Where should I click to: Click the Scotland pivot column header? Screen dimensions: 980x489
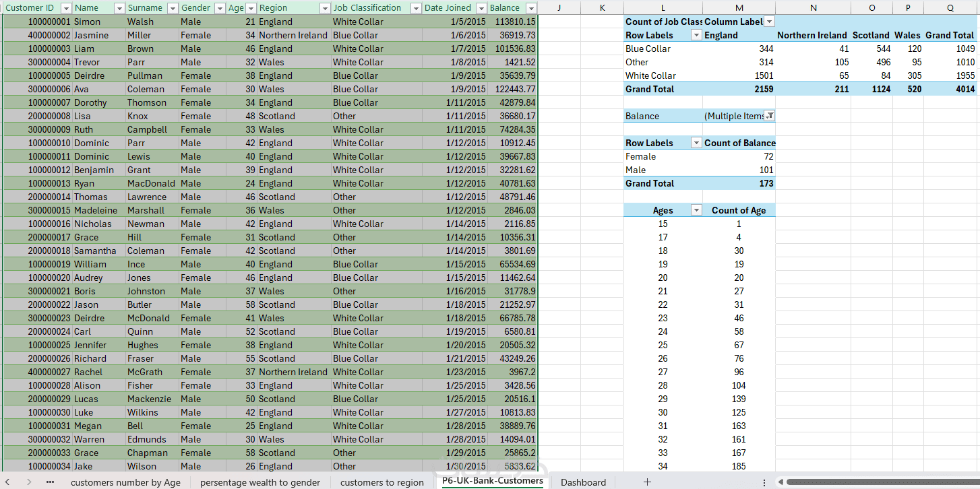pyautogui.click(x=871, y=35)
